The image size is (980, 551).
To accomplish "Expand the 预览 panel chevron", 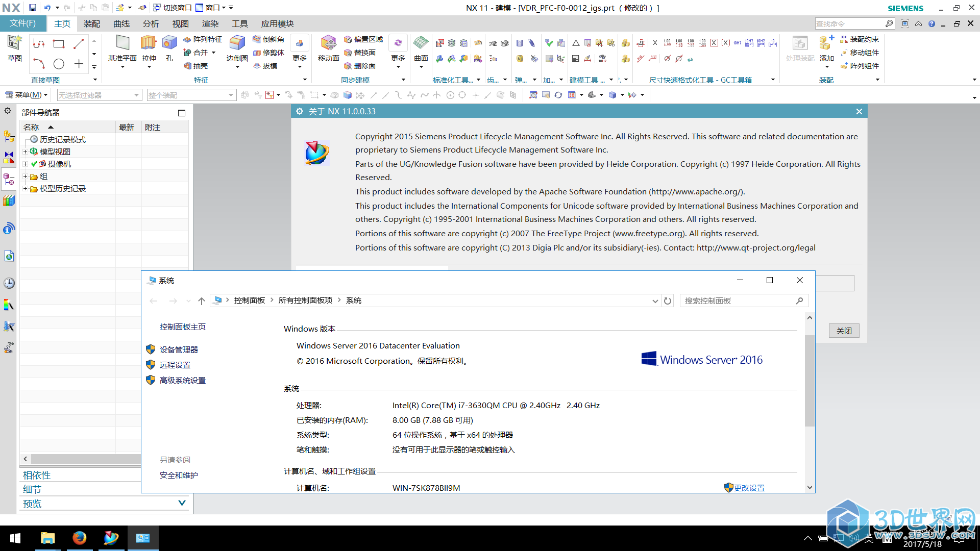I will click(x=182, y=503).
